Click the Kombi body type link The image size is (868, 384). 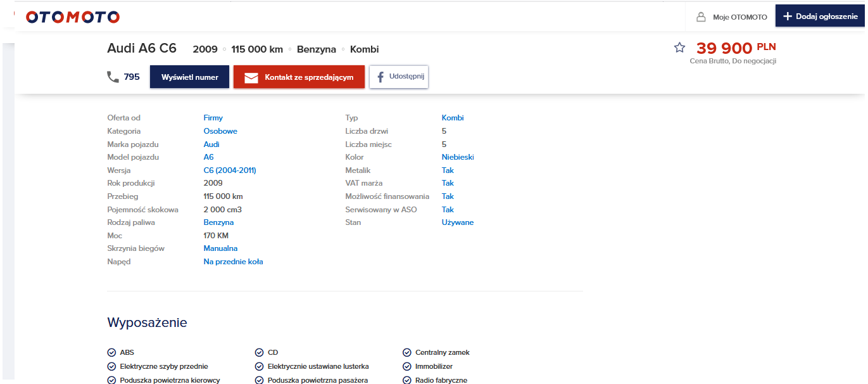click(x=453, y=118)
